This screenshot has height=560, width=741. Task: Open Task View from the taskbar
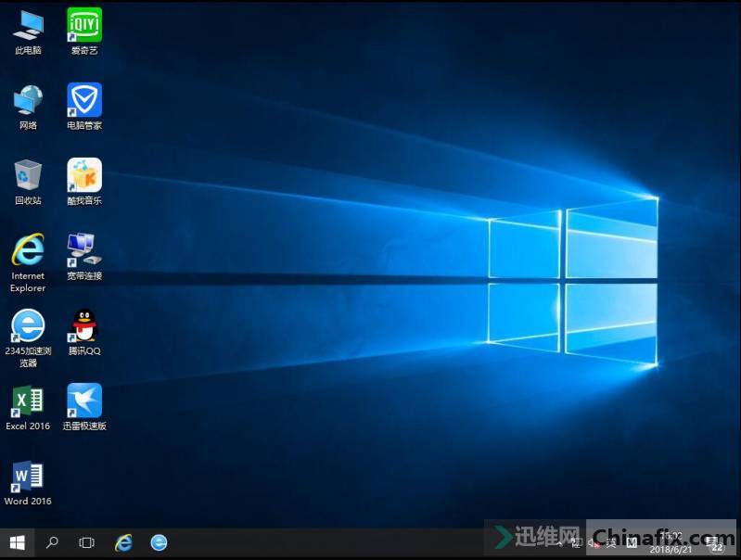pyautogui.click(x=86, y=542)
